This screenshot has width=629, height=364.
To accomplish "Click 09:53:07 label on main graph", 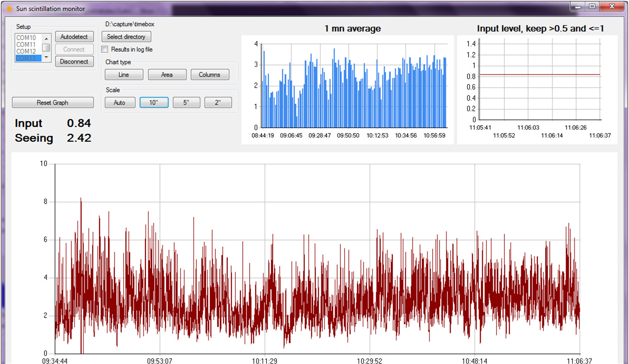I will 160,361.
